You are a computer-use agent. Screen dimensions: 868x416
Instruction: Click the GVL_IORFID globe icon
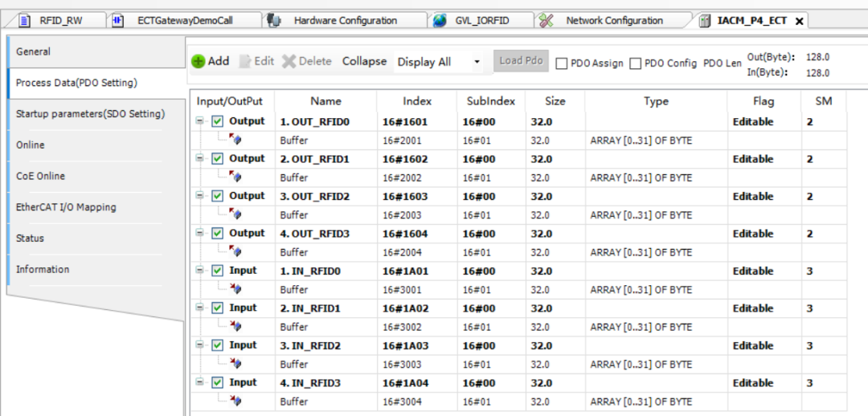click(440, 21)
